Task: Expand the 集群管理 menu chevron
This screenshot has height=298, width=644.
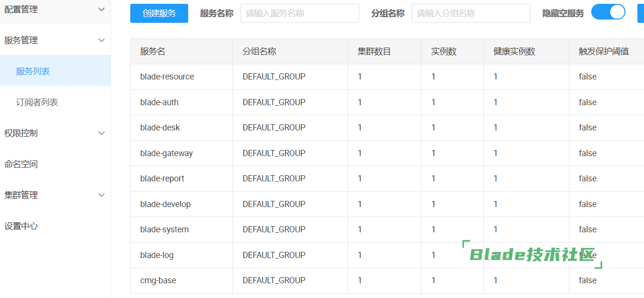Action: pyautogui.click(x=101, y=195)
